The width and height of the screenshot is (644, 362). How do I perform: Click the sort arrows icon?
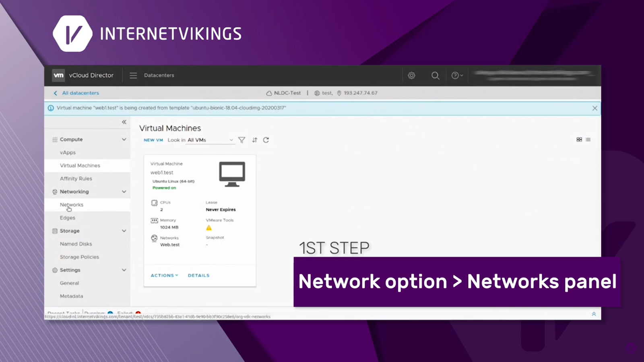click(x=254, y=140)
